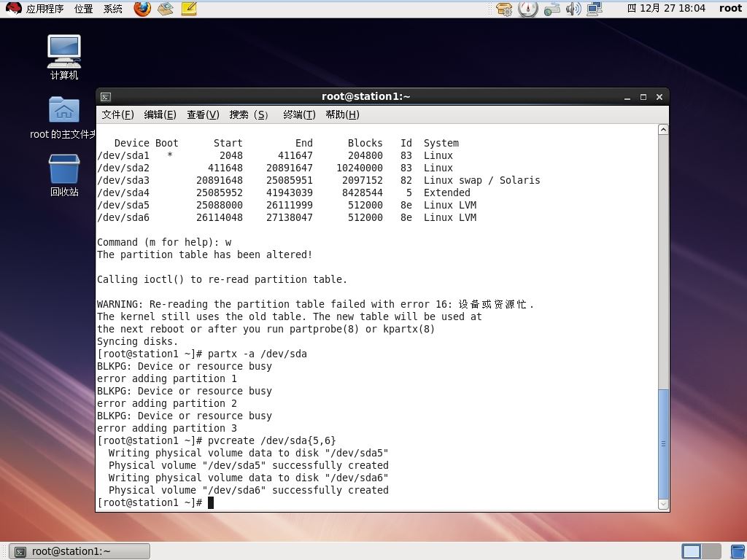
Task: Click the root user name in panel
Action: 730,9
